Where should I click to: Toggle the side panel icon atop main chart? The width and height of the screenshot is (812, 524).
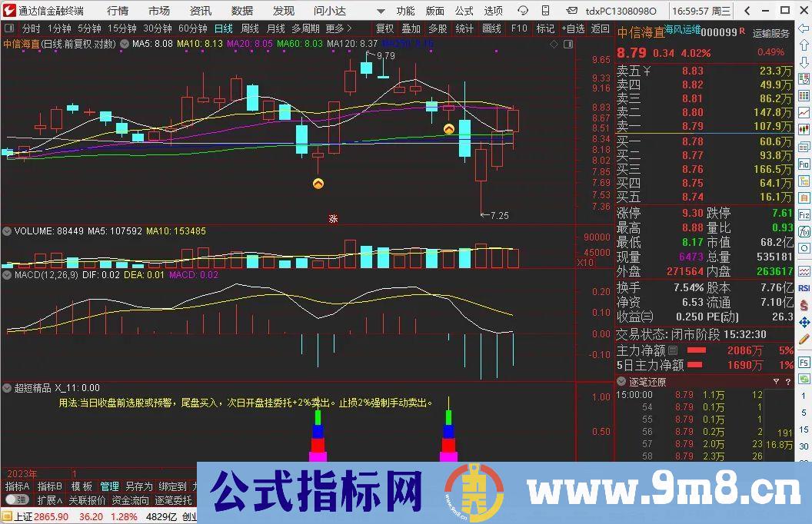click(x=568, y=44)
